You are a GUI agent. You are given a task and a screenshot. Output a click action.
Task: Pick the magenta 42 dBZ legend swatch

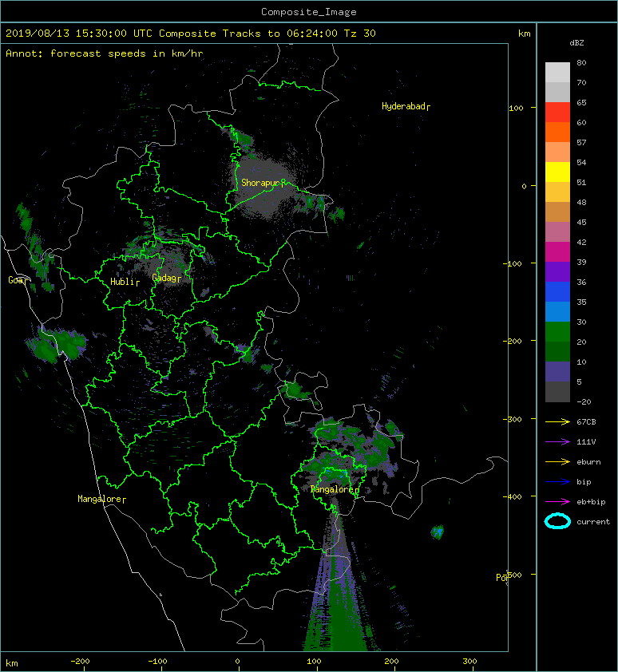[x=557, y=251]
